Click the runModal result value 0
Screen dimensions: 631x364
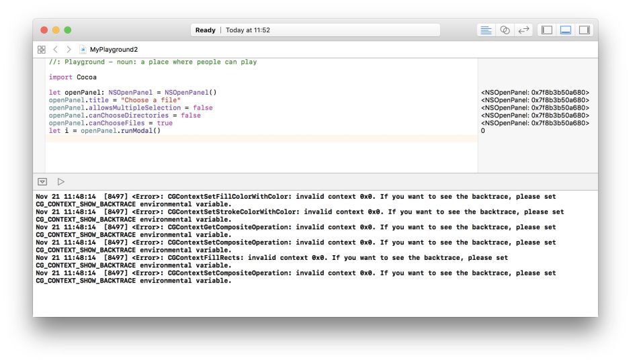tap(483, 131)
